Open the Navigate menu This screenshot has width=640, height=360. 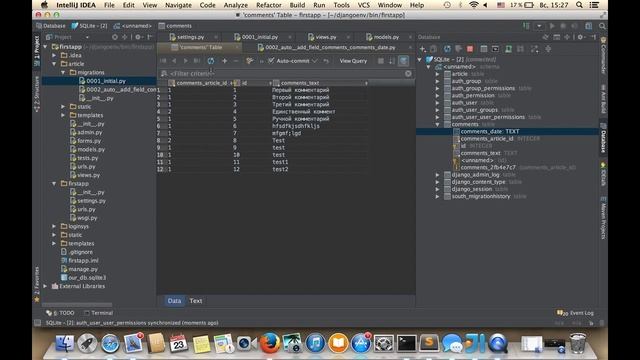coord(178,5)
